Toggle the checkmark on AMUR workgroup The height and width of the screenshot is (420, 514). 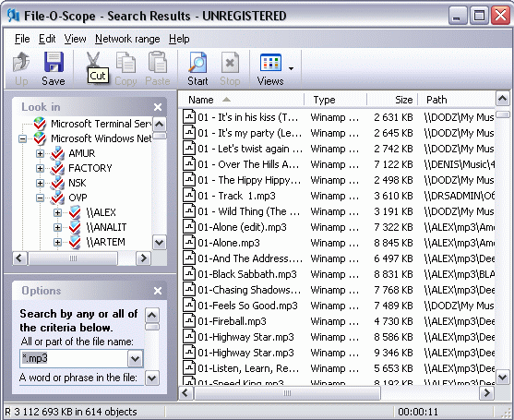click(57, 153)
